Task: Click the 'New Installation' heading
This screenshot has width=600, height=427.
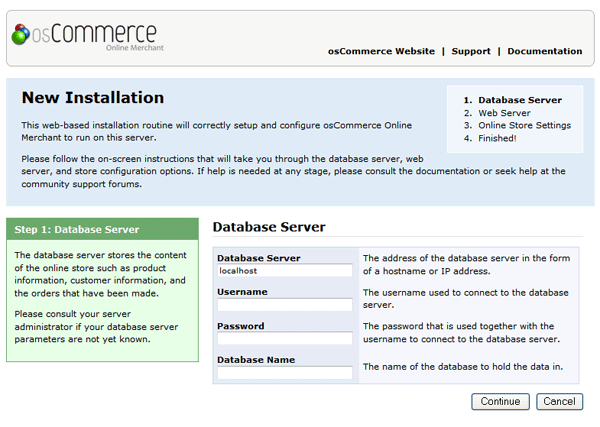Action: pyautogui.click(x=93, y=98)
